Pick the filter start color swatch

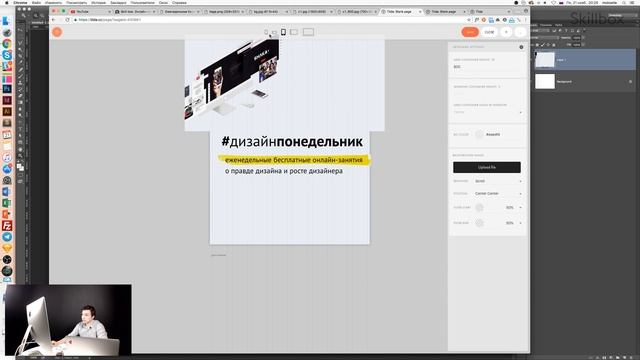click(x=479, y=207)
